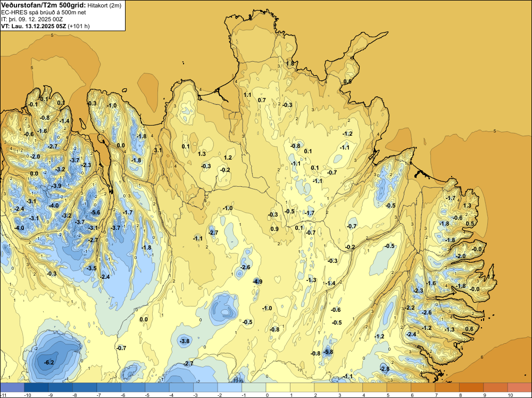Viewport: 532px width, 398px height.
Task: Select the 1.8 temperature value
Action: click(290, 63)
